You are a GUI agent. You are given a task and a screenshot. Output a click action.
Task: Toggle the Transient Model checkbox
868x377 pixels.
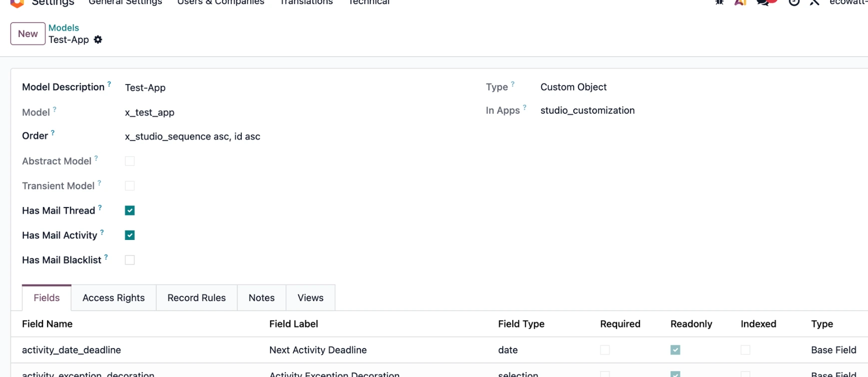(130, 186)
